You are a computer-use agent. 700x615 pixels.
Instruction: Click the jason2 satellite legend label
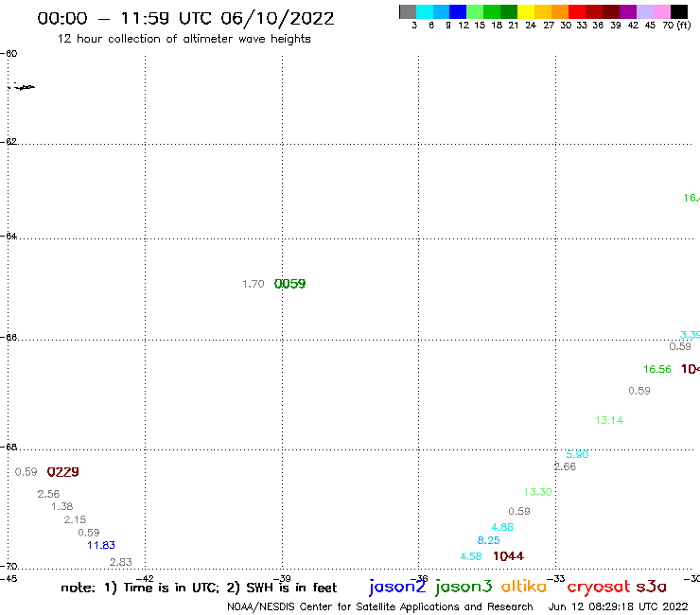[397, 587]
